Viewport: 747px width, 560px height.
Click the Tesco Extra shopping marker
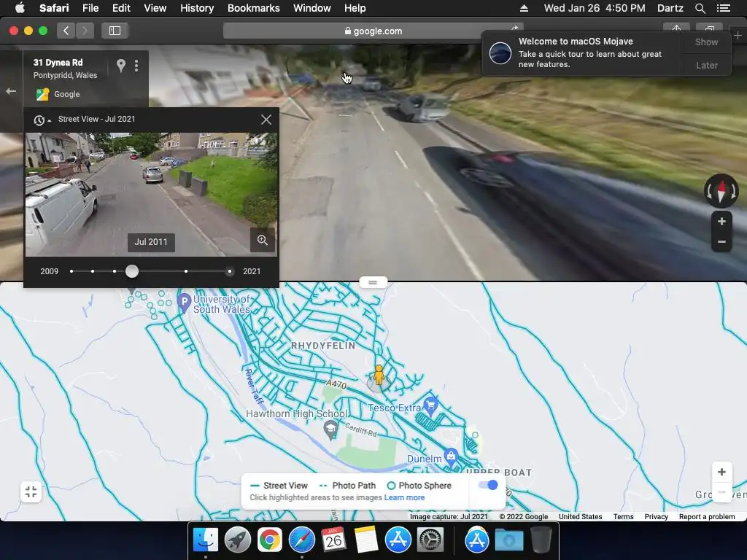(x=430, y=405)
